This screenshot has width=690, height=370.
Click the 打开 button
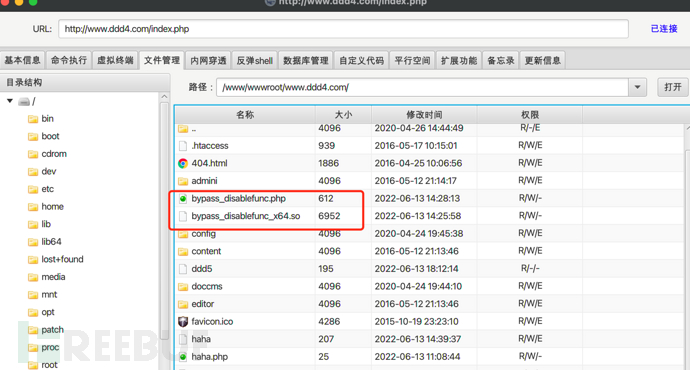click(x=673, y=87)
